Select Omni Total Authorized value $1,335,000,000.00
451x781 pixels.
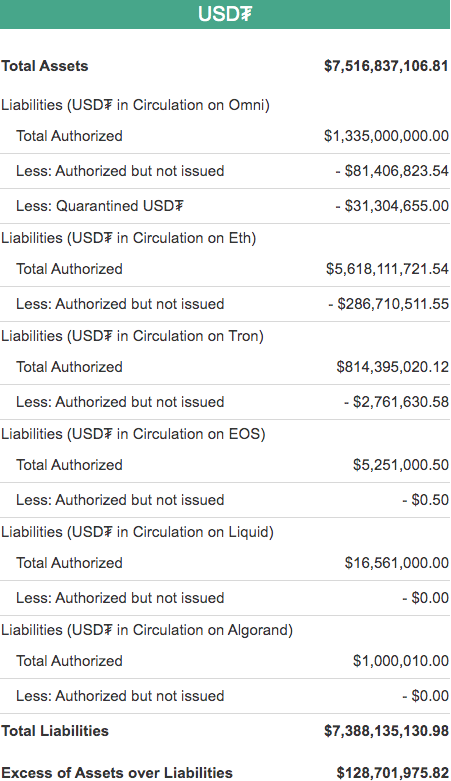click(x=386, y=136)
